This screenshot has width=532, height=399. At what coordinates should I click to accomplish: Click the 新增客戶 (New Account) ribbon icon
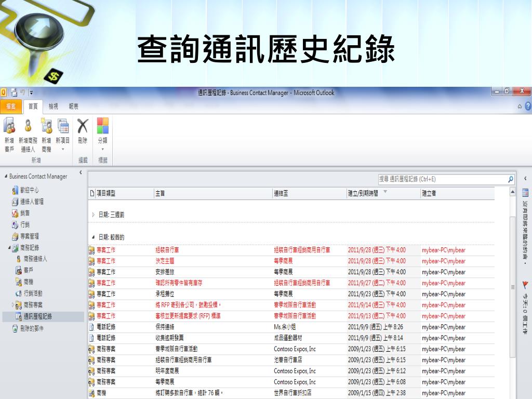point(9,135)
